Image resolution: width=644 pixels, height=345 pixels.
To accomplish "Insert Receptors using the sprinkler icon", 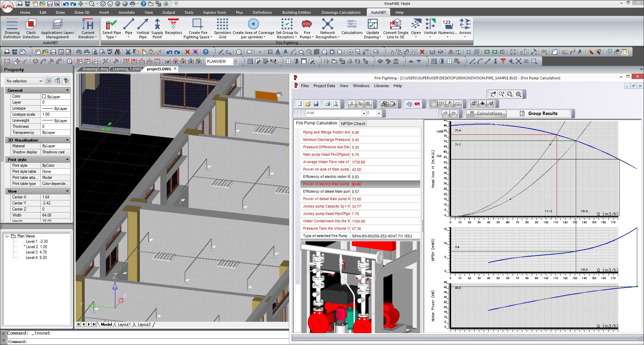I will 173,27.
